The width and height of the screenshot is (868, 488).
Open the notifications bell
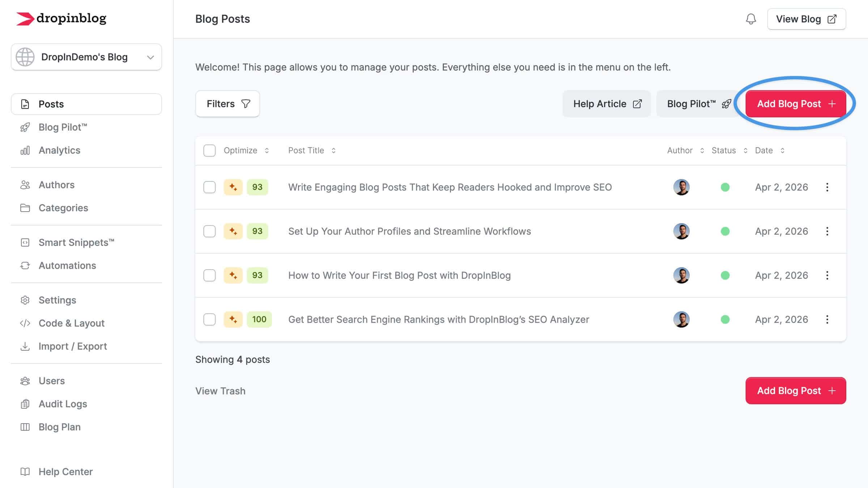(751, 19)
